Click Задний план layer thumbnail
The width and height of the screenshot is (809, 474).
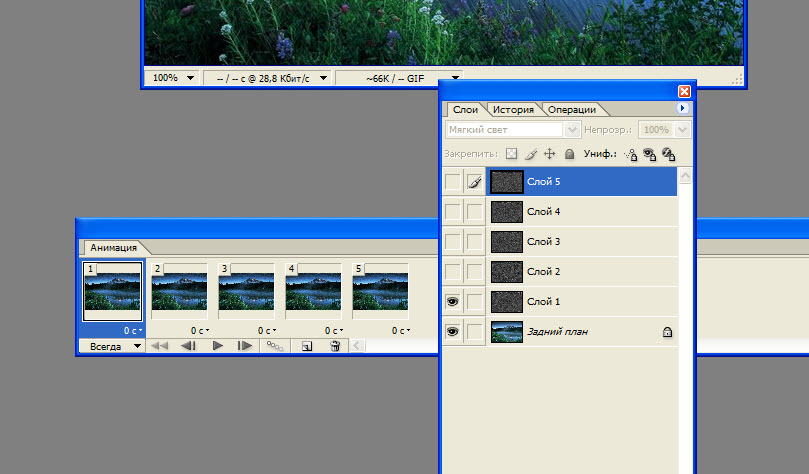pos(506,332)
